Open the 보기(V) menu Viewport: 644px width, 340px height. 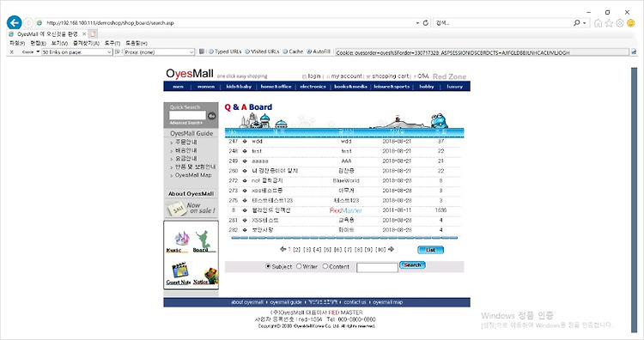point(59,43)
